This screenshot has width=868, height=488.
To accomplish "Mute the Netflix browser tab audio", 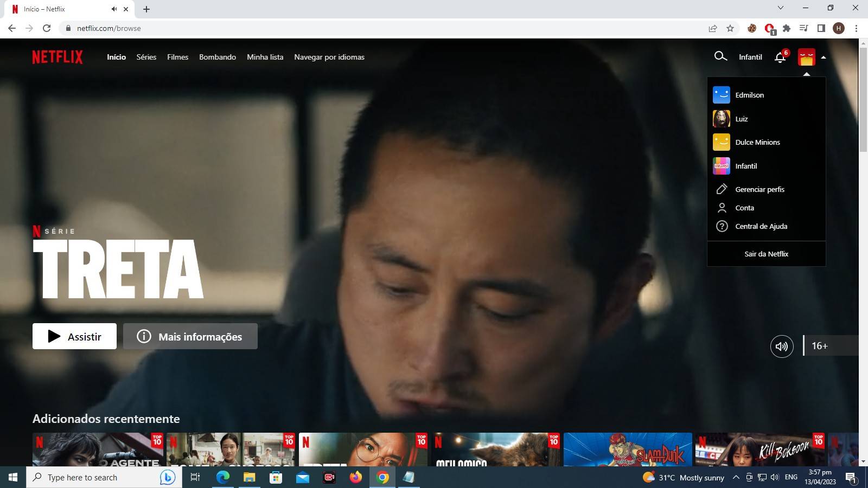I will click(114, 9).
